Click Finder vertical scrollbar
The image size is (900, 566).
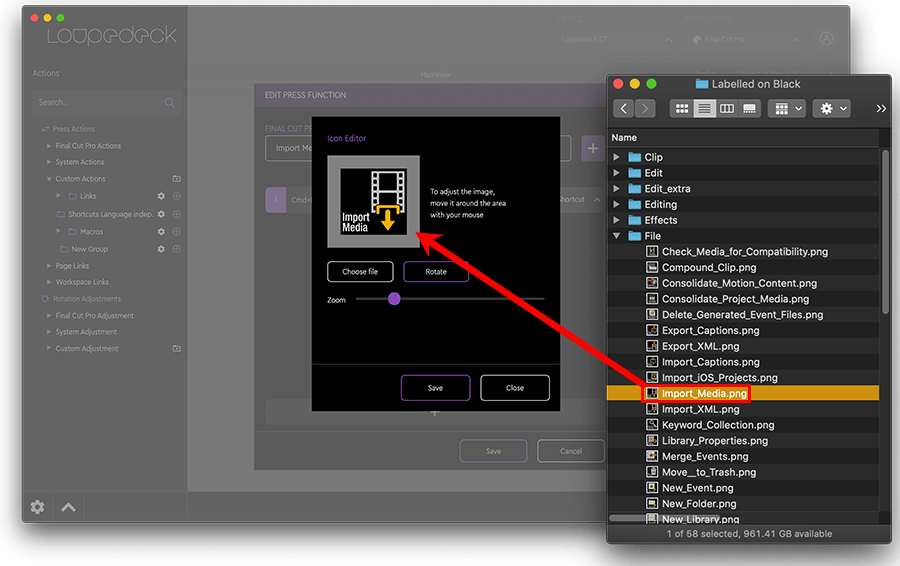pyautogui.click(x=886, y=232)
